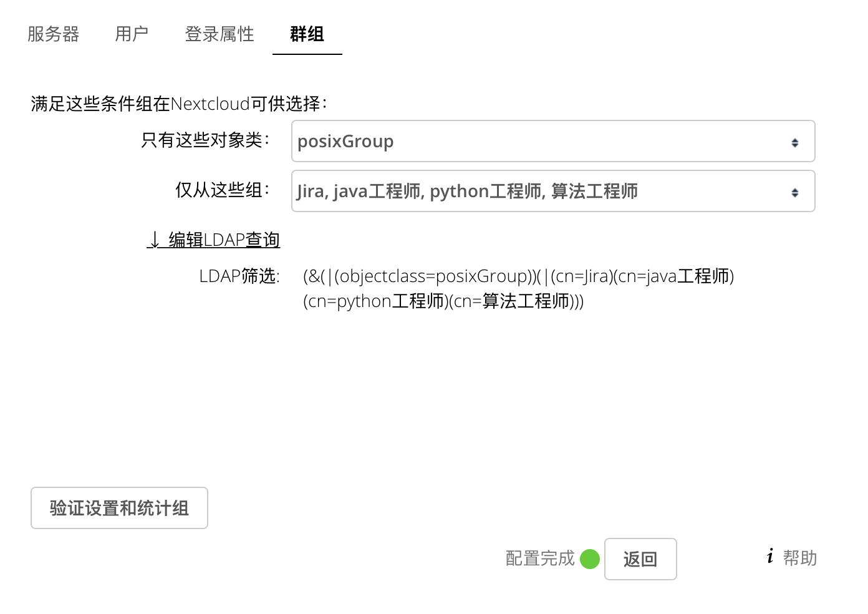Select the 群组 tab
This screenshot has width=868, height=614.
click(307, 34)
